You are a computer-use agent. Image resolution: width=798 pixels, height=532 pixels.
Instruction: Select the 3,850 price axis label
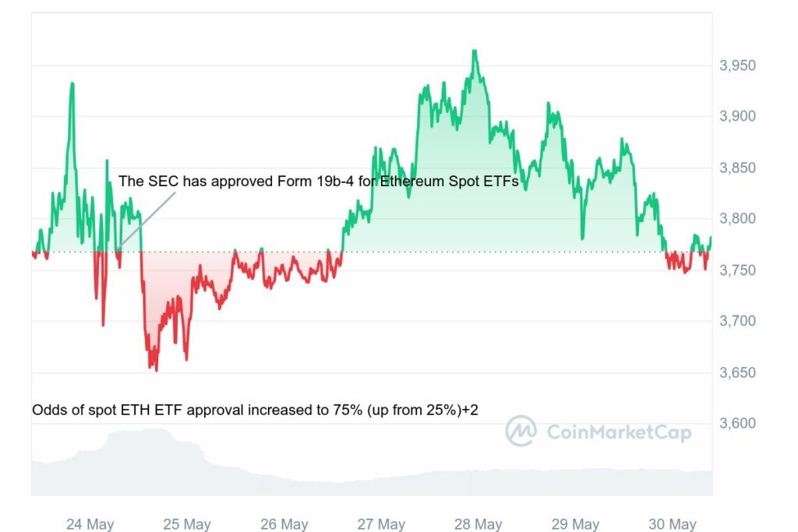736,168
